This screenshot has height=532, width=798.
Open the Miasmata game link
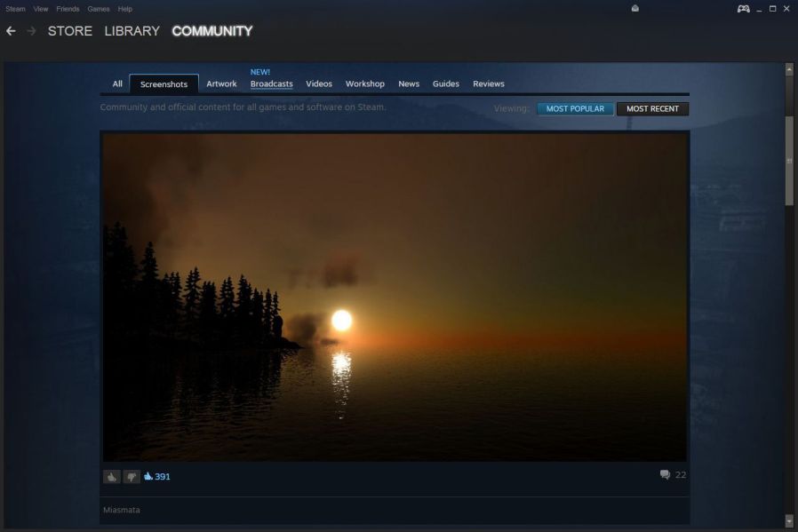click(x=120, y=510)
